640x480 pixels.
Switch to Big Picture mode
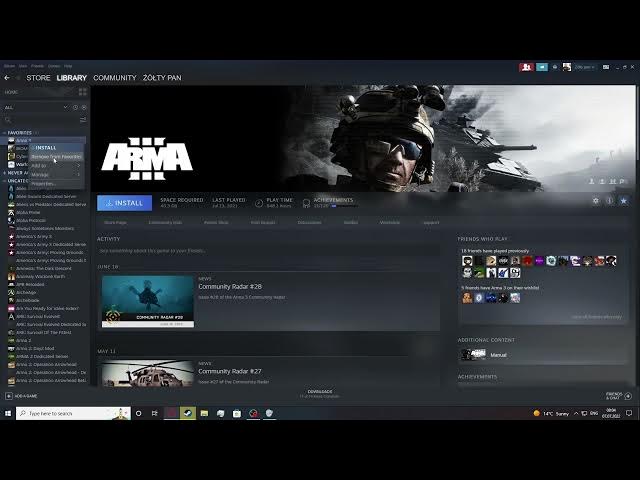tap(606, 67)
